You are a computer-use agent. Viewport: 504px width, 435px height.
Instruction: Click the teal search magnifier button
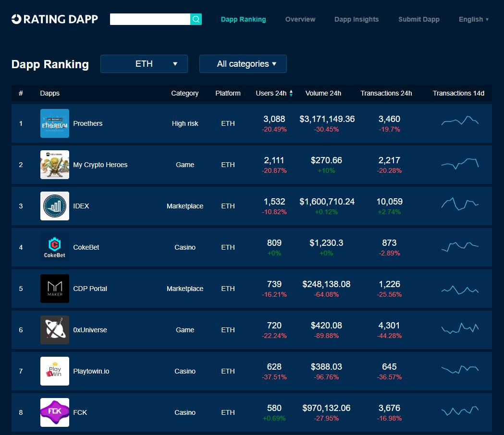point(196,19)
